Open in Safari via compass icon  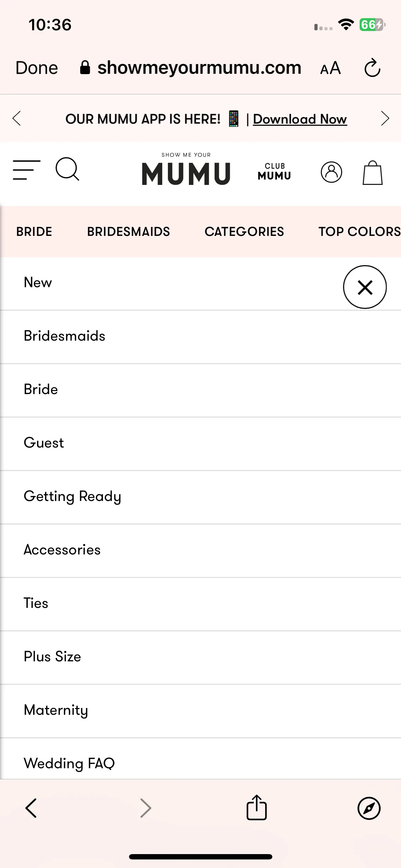[x=369, y=808]
